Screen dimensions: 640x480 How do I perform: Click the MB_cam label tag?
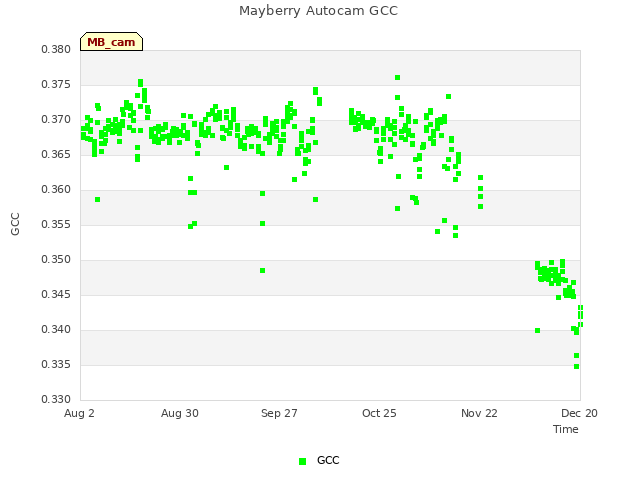click(111, 42)
